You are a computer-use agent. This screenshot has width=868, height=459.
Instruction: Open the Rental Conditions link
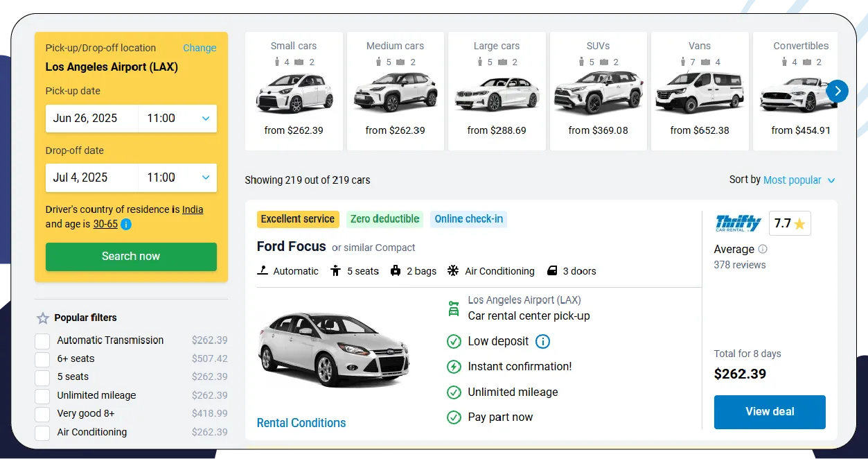(301, 422)
